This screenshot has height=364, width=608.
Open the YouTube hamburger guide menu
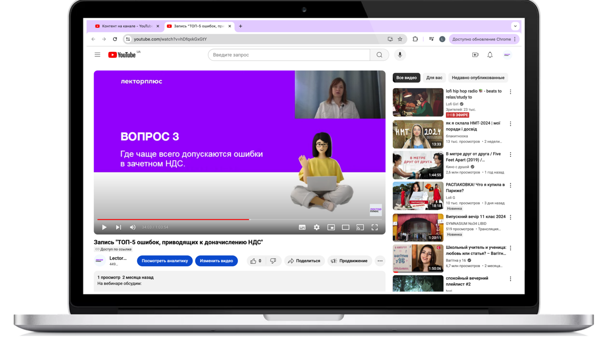click(x=97, y=55)
